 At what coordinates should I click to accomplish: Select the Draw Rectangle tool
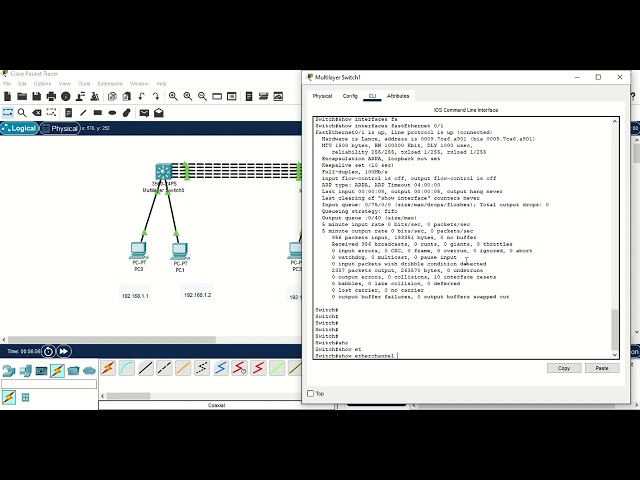pos(98,113)
